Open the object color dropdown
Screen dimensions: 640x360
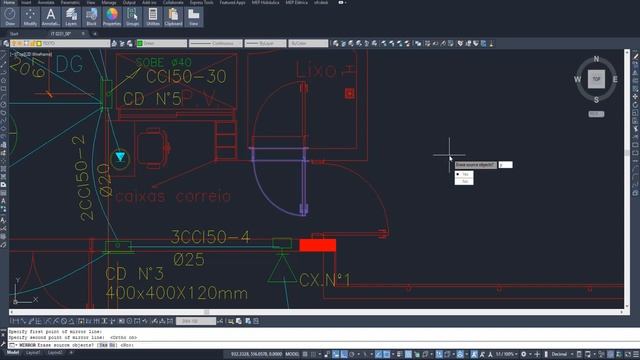pos(162,43)
